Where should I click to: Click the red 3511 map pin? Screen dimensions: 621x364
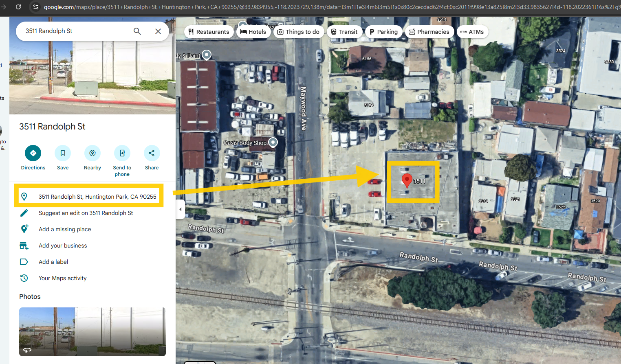pos(407,180)
